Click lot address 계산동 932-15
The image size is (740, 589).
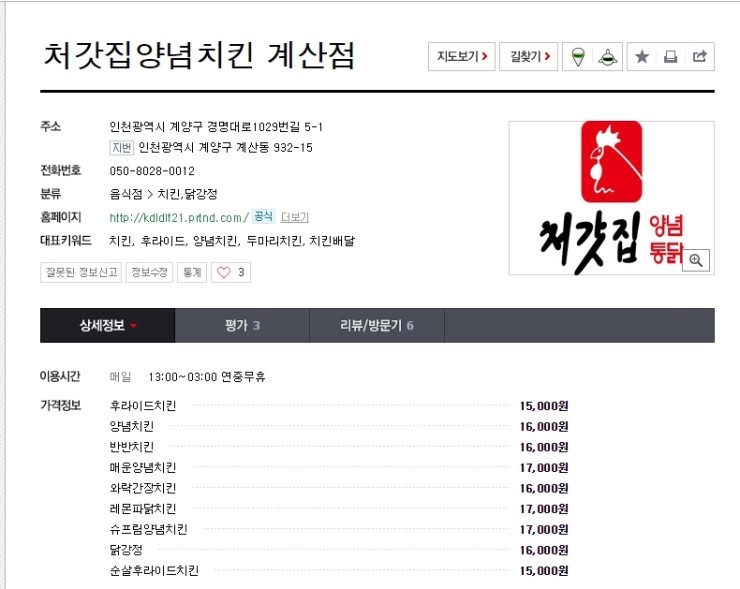pyautogui.click(x=274, y=148)
